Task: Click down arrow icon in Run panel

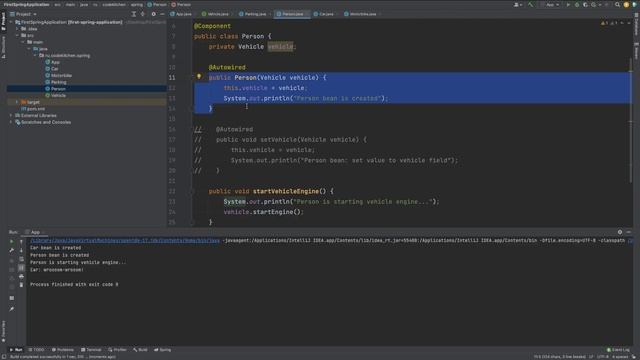Action: pos(21,250)
